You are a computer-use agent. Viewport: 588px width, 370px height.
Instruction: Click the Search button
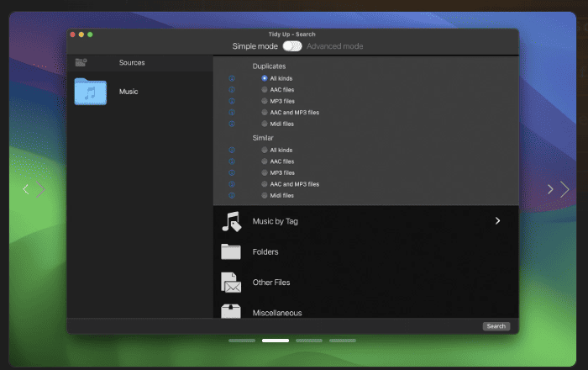[496, 326]
